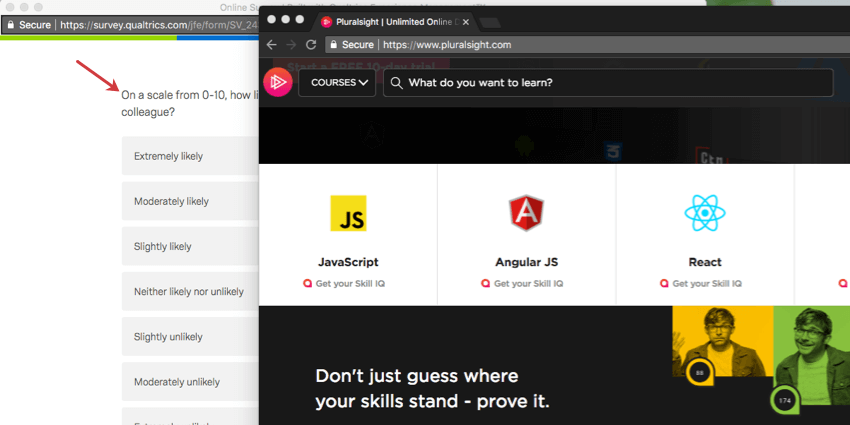Click the What do you want to learn field
Image resolution: width=850 pixels, height=425 pixels.
coord(608,83)
